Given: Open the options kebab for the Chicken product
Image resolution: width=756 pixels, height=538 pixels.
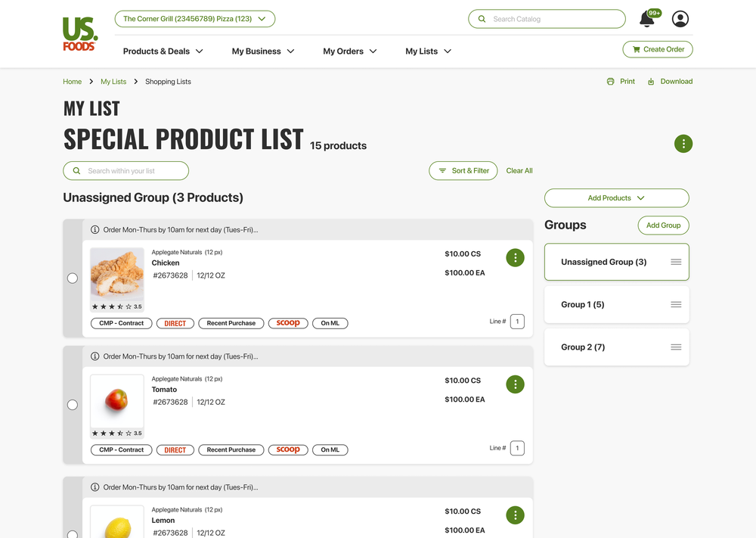Looking at the screenshot, I should 515,257.
